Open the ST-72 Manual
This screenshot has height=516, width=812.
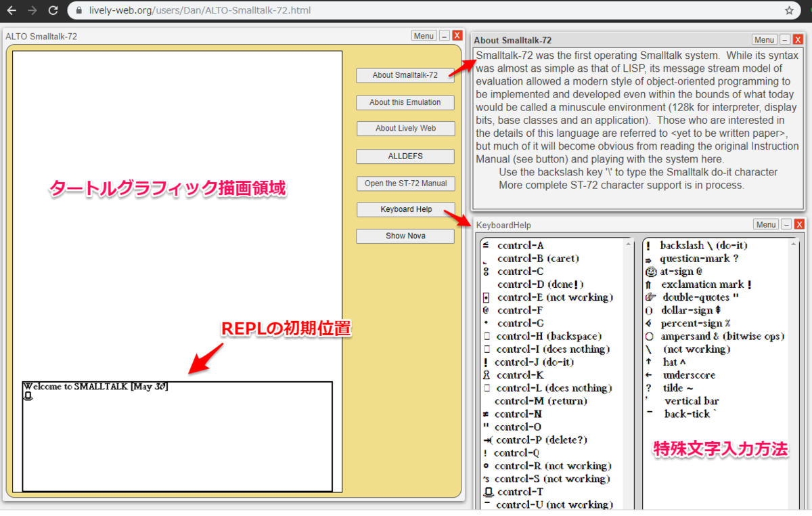coord(405,183)
